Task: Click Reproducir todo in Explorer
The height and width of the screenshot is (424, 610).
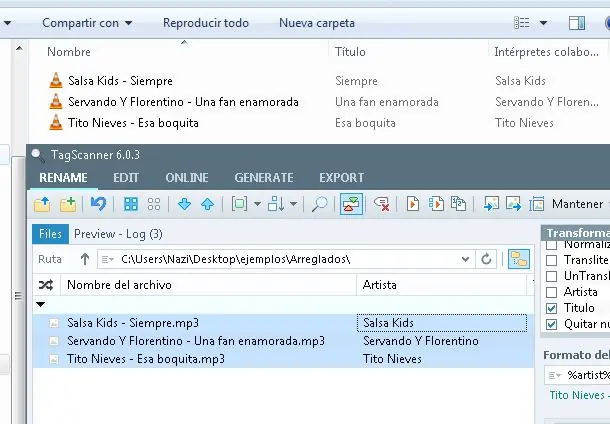Action: pos(206,23)
